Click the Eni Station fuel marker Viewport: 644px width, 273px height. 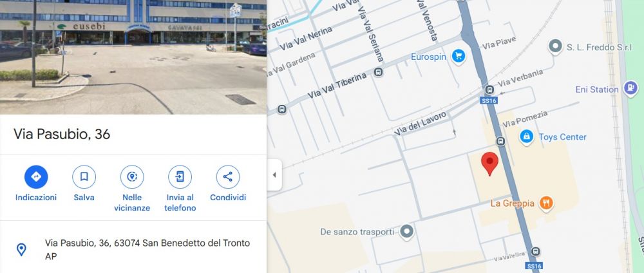point(630,88)
